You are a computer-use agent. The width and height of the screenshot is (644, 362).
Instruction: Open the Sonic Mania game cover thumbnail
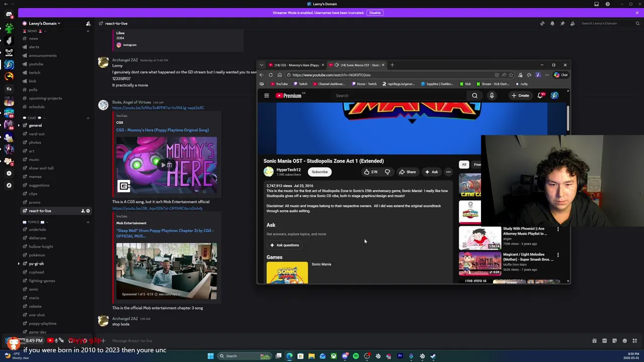(287, 273)
